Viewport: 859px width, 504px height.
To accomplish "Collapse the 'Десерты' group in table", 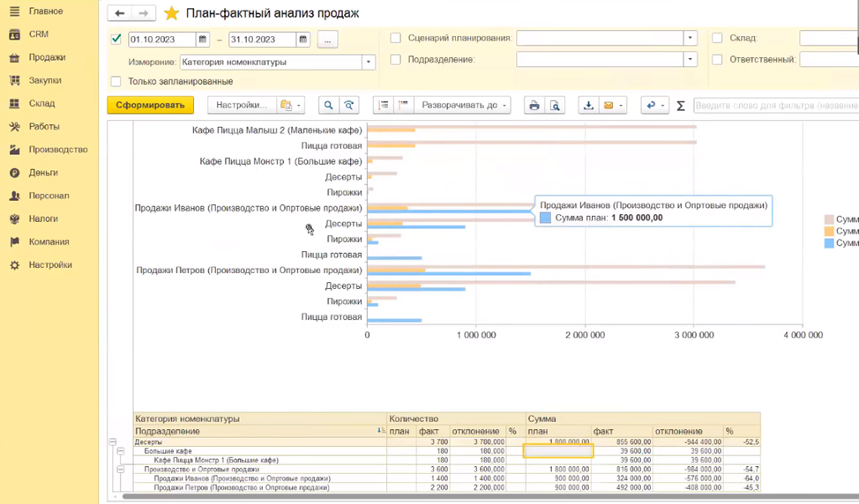I will coord(112,441).
